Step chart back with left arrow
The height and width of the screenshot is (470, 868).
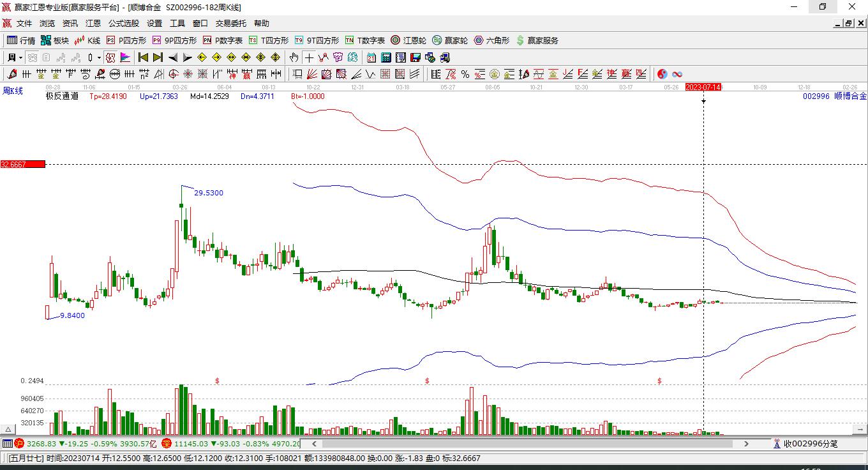(173, 57)
